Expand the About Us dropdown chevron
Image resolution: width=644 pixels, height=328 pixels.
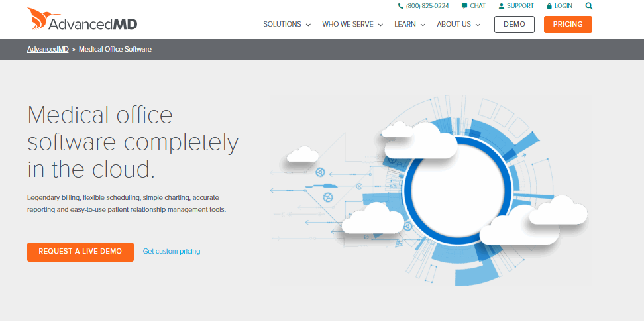(x=478, y=25)
